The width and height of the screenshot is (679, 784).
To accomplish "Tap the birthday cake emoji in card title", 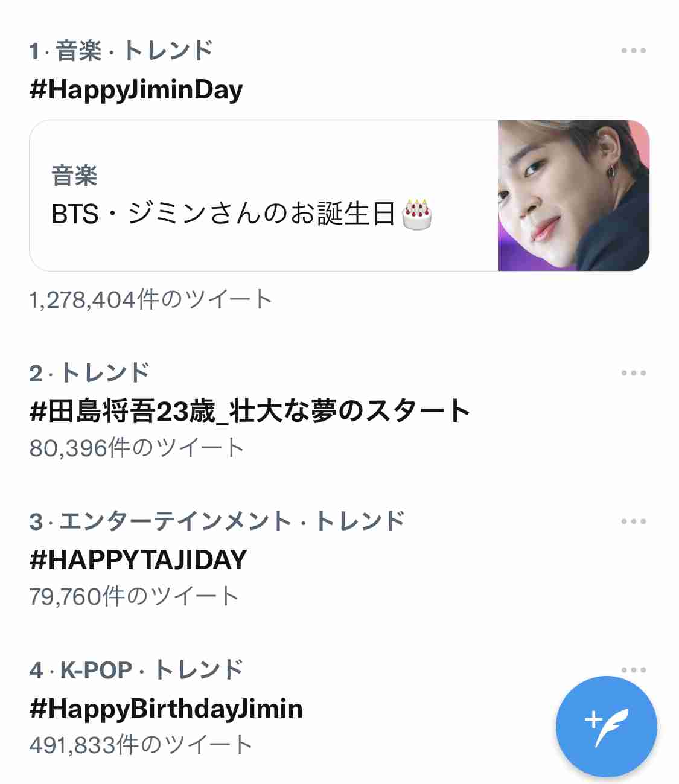I will tap(416, 214).
